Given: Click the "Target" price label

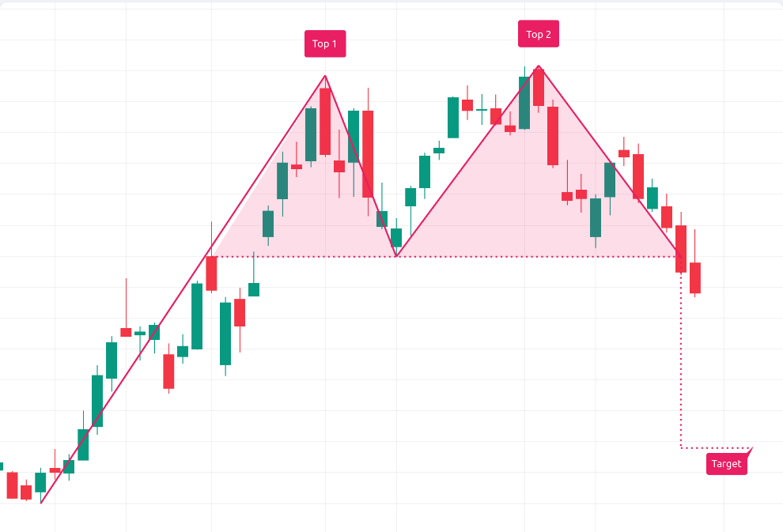Looking at the screenshot, I should tap(726, 464).
